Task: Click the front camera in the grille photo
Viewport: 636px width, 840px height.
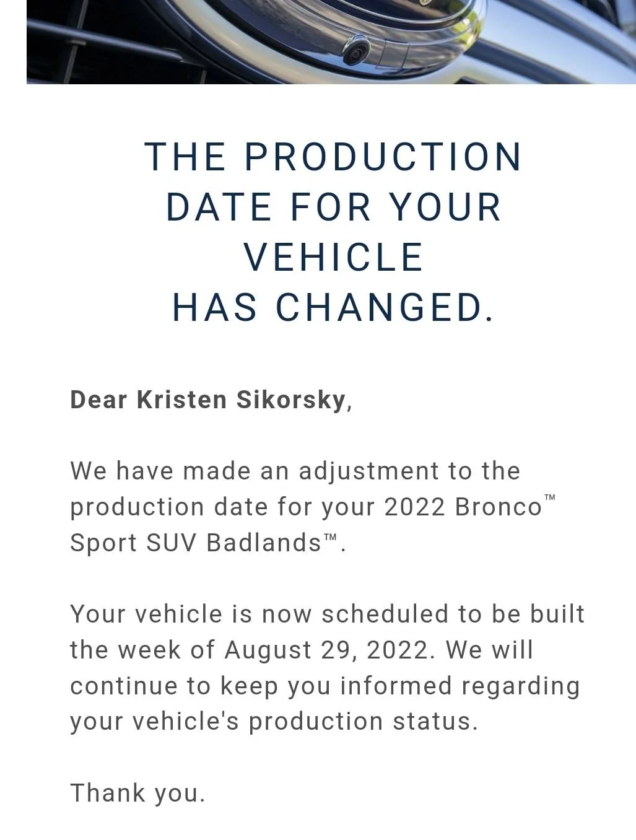Action: pos(357,50)
